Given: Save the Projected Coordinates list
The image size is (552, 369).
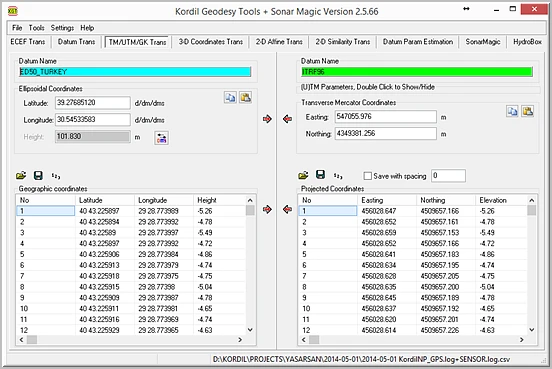Looking at the screenshot, I should pos(320,175).
